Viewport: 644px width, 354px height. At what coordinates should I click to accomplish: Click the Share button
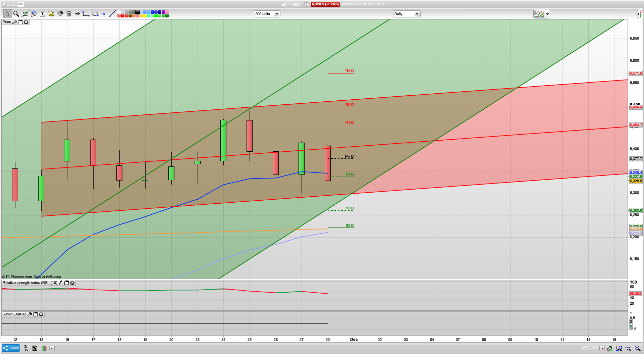click(x=10, y=348)
